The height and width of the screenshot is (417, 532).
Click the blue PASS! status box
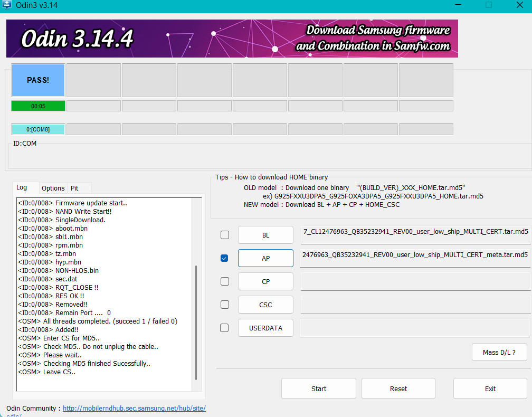[38, 80]
